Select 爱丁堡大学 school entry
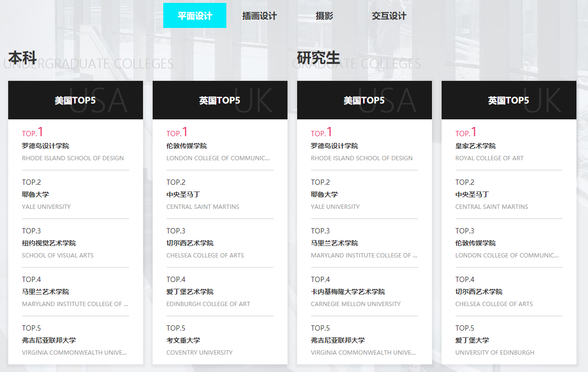Screen dimensions: 588x372 472,340
